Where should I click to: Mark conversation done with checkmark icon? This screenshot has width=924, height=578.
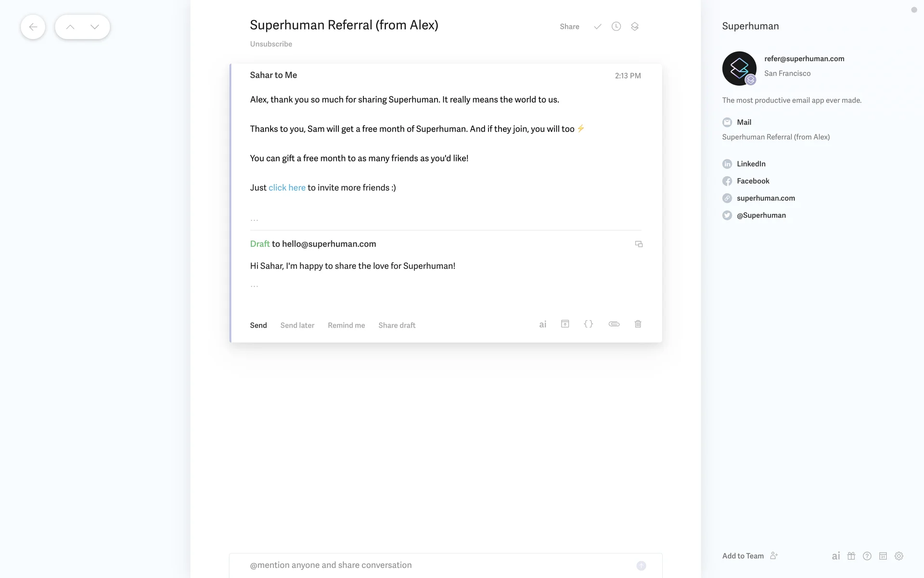pos(597,26)
